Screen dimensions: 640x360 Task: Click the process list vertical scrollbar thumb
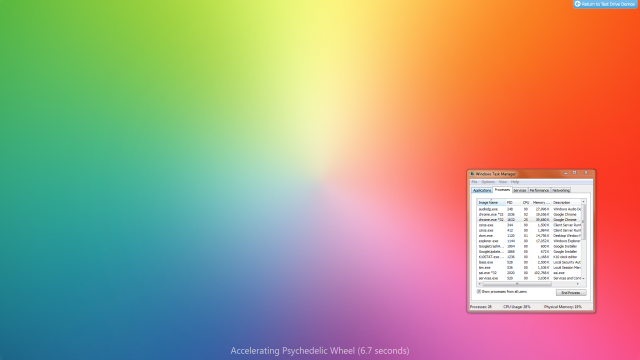pyautogui.click(x=584, y=222)
